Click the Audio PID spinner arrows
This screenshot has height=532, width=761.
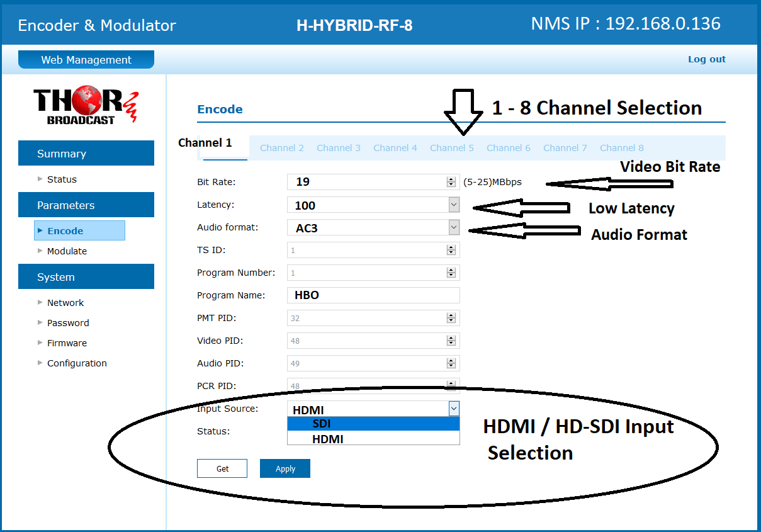pyautogui.click(x=451, y=363)
